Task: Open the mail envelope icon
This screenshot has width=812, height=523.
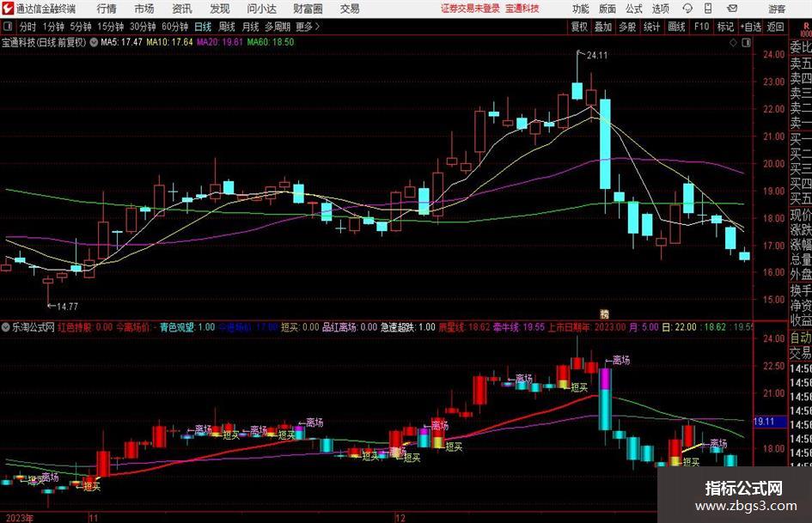Action: [732, 9]
